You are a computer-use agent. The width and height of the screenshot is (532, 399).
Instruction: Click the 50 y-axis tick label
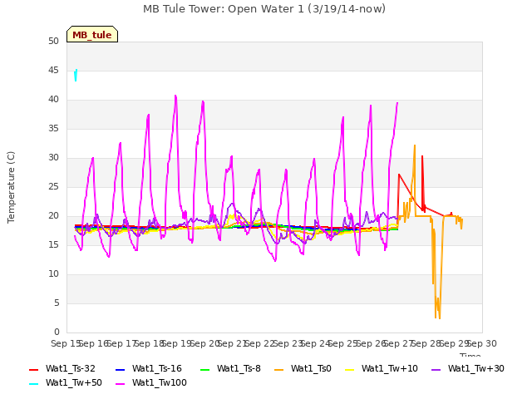tap(53, 41)
